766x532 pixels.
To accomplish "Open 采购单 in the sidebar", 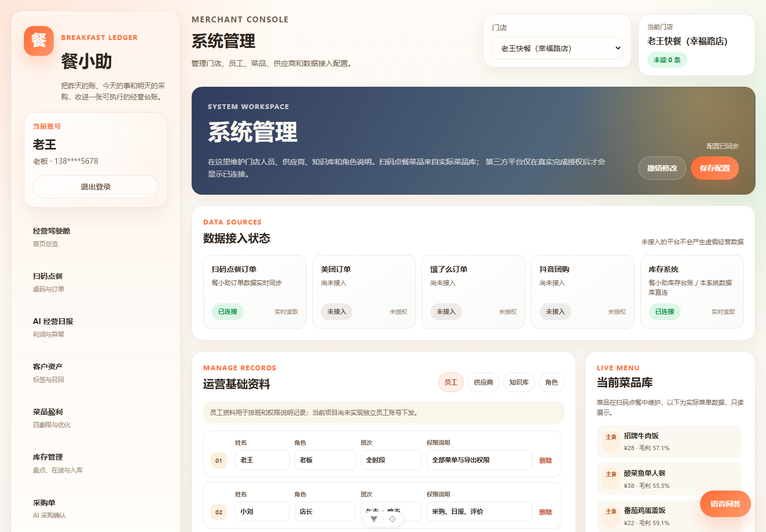I will 96,509.
